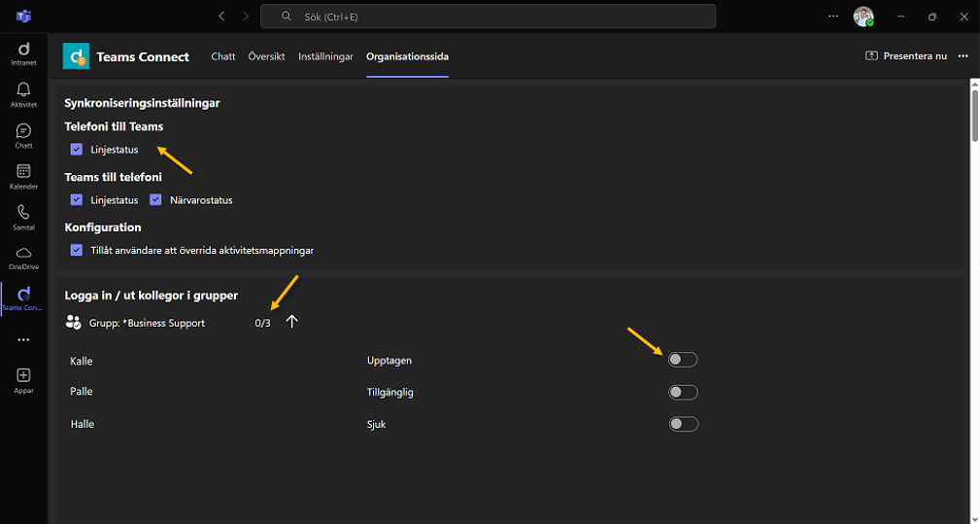Open Chatt in the left sidebar
The image size is (980, 524).
[x=23, y=136]
